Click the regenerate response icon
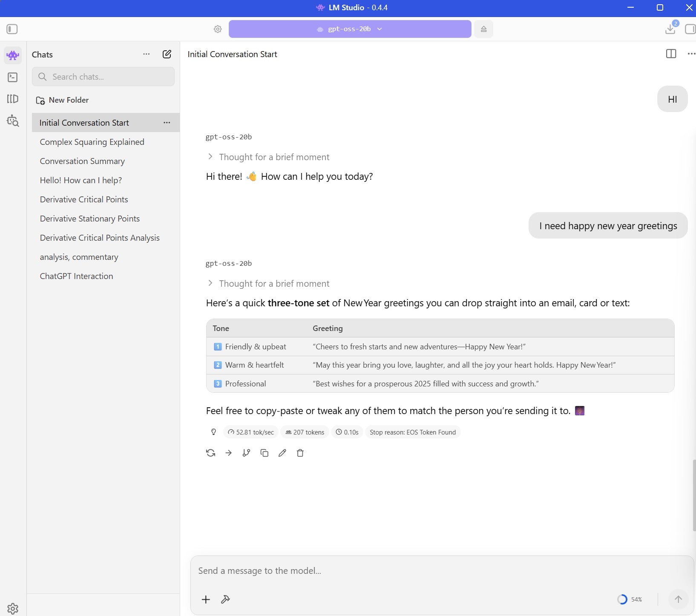The height and width of the screenshot is (616, 696). point(210,453)
